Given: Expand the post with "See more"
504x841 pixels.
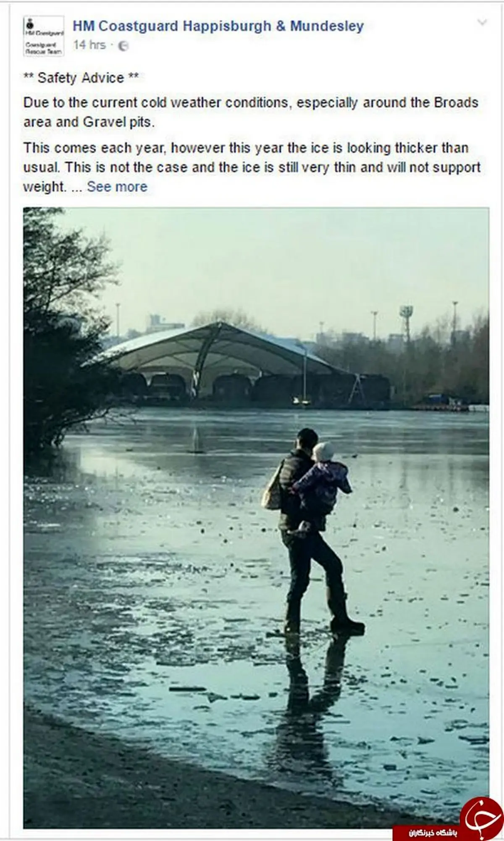Looking at the screenshot, I should (117, 187).
